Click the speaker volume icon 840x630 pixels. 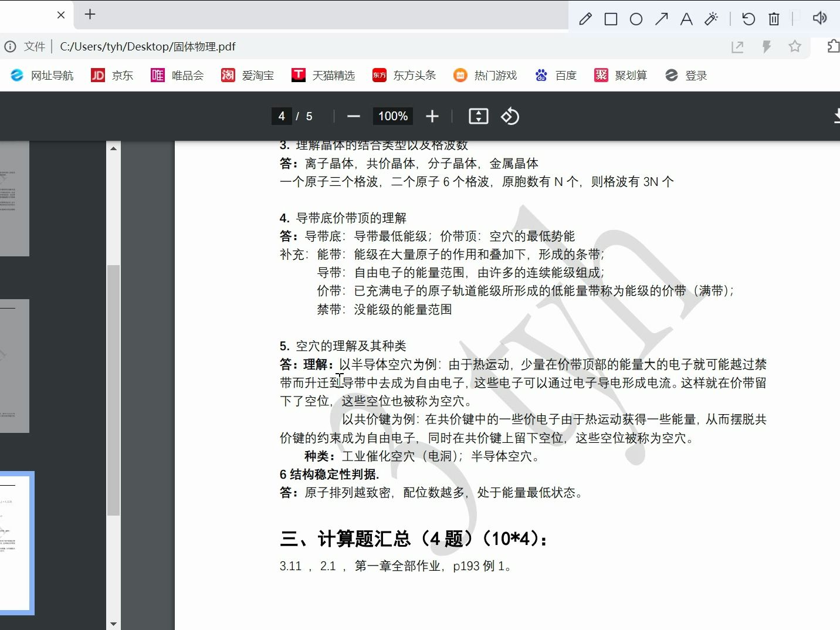819,18
